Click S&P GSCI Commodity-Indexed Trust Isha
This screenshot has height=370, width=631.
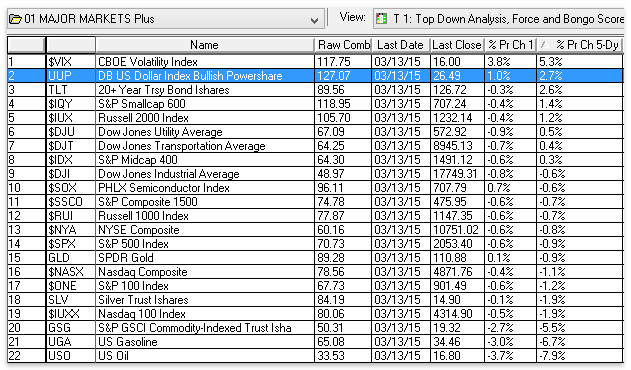[195, 328]
